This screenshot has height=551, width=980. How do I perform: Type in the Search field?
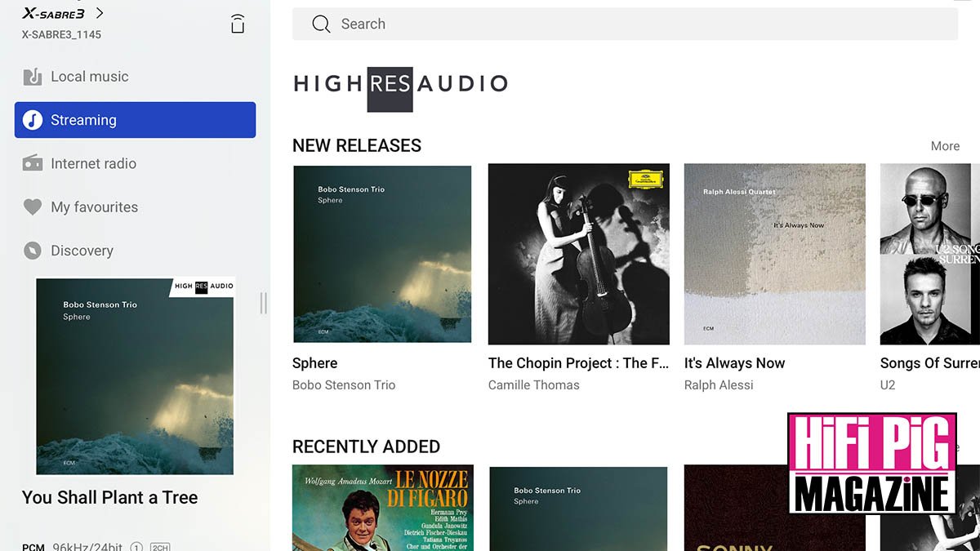coord(637,24)
